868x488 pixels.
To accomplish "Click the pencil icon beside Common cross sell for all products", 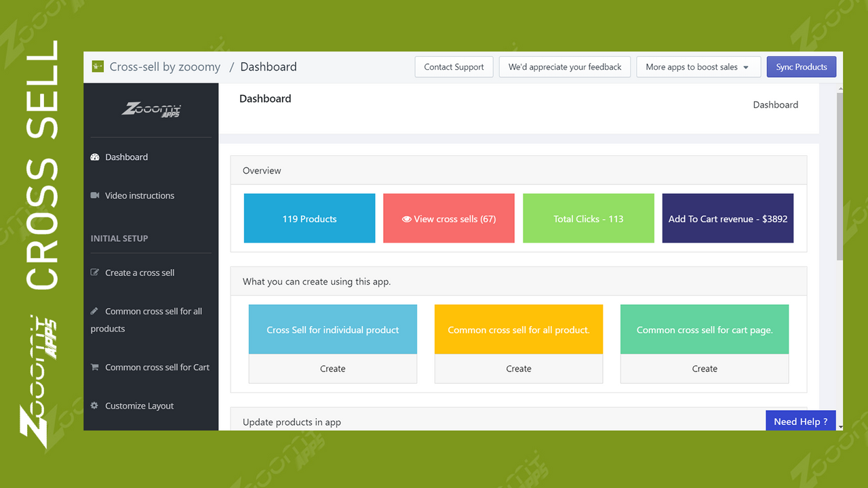I will click(x=94, y=311).
